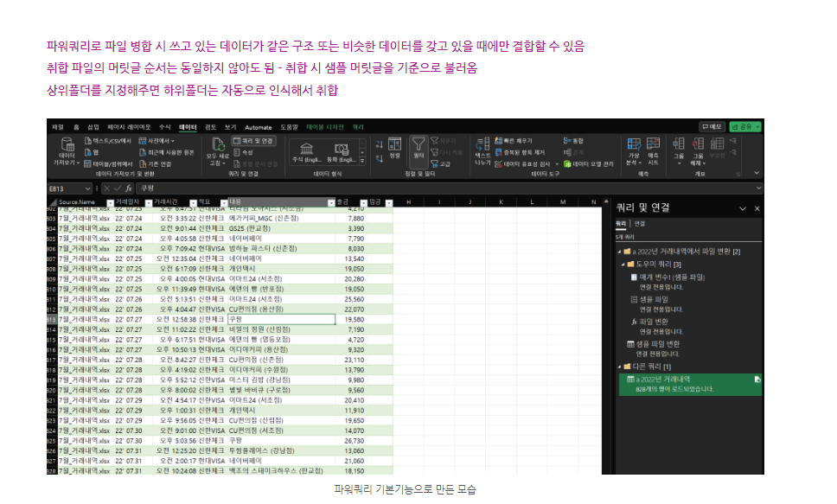
Task: Collapse the 다른 쿼리 [1] folder
Action: coord(620,367)
